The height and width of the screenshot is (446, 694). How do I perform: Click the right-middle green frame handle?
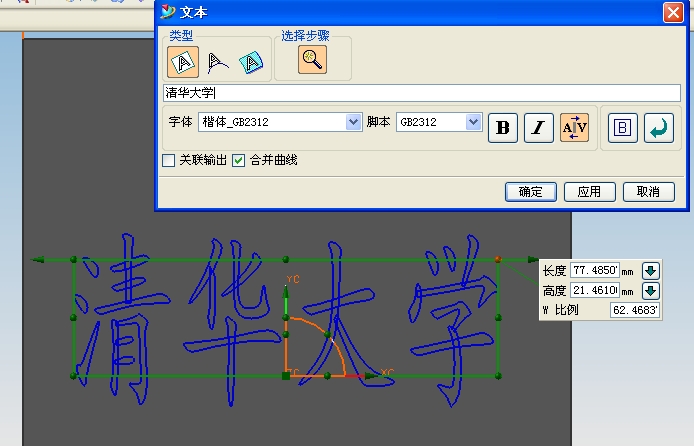click(498, 318)
